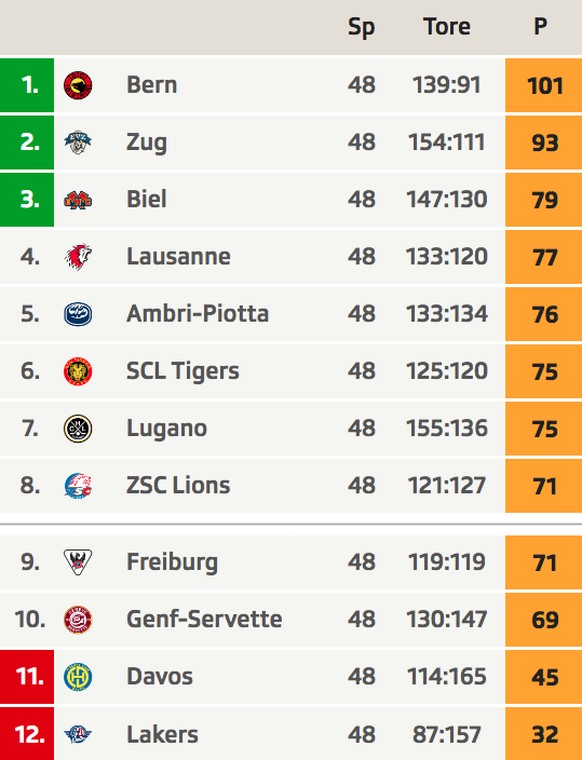This screenshot has height=760, width=582.
Task: Click the Genf-Servette team logo
Action: (x=78, y=619)
